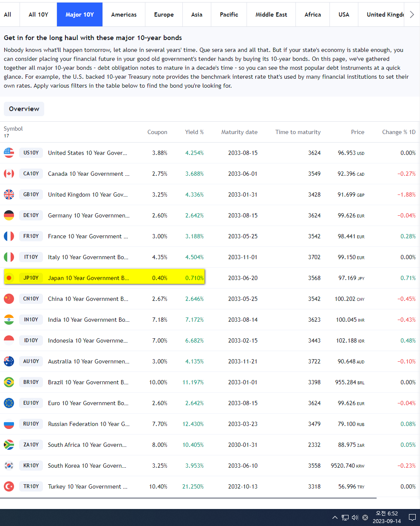Image resolution: width=420 pixels, height=526 pixels.
Task: Click the Russian Federation flag icon
Action: (x=9, y=424)
